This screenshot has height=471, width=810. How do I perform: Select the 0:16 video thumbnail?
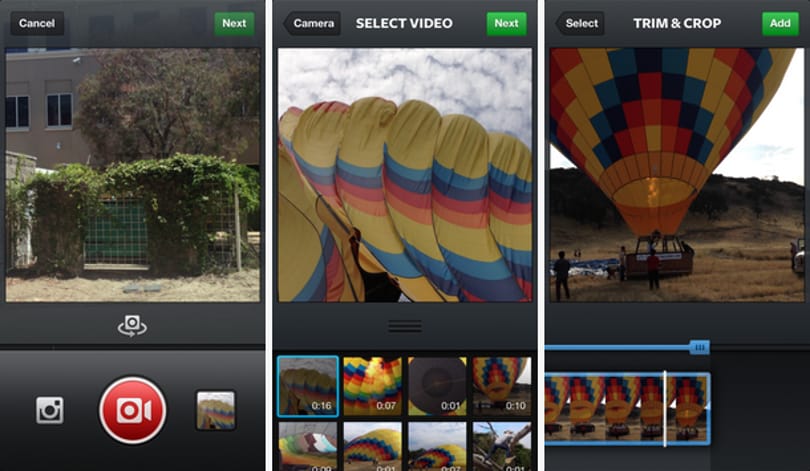tap(308, 386)
